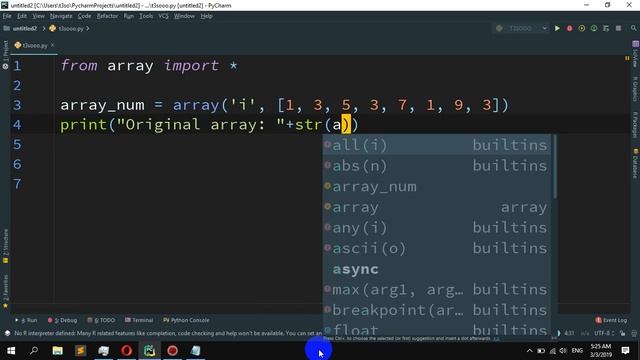Choose all(i) completion suggestion
The width and height of the screenshot is (640, 360).
coord(437,145)
